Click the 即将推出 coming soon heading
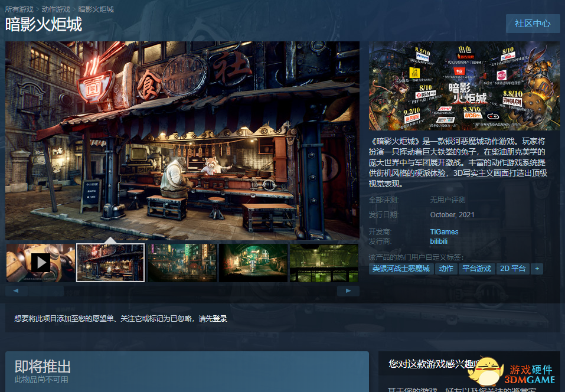The width and height of the screenshot is (565, 392). (43, 367)
